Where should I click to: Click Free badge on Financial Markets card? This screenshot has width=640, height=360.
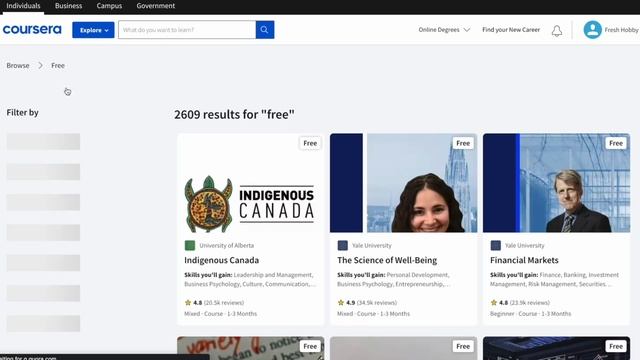(x=616, y=143)
